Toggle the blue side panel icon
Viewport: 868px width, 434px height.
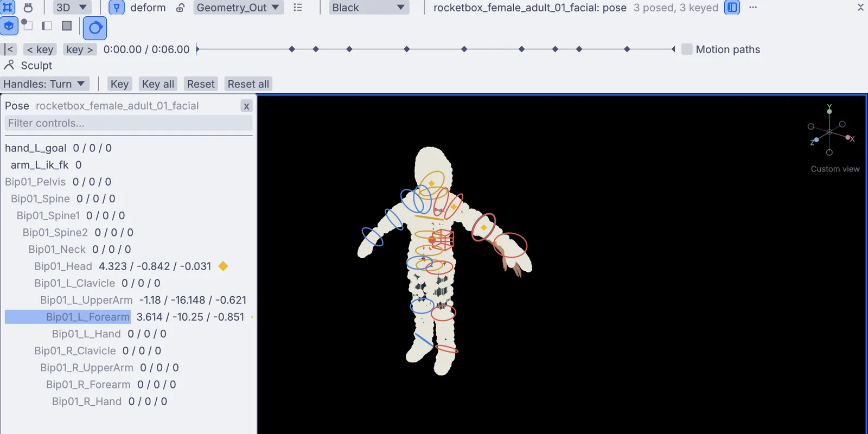tap(732, 8)
